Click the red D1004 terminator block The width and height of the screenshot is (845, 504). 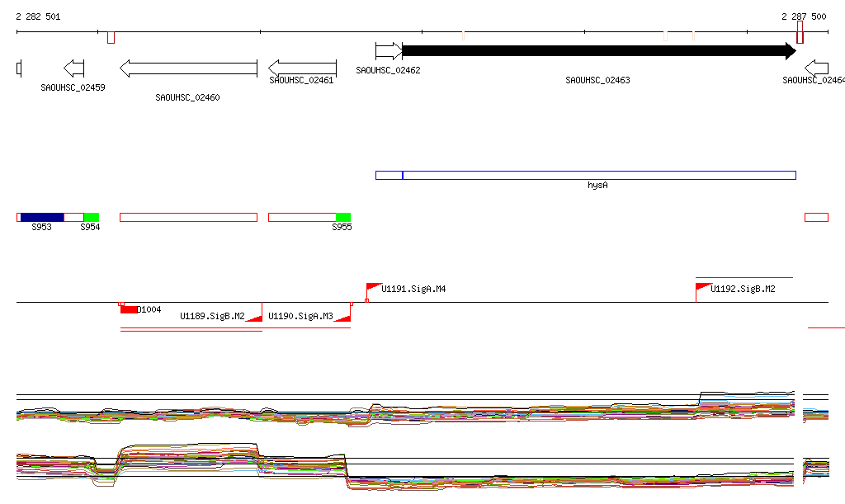(129, 309)
